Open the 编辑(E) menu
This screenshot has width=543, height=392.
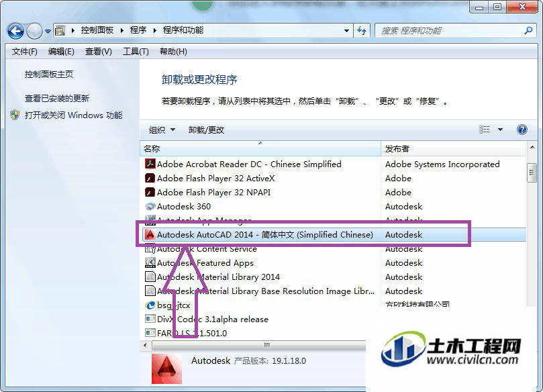[61, 52]
